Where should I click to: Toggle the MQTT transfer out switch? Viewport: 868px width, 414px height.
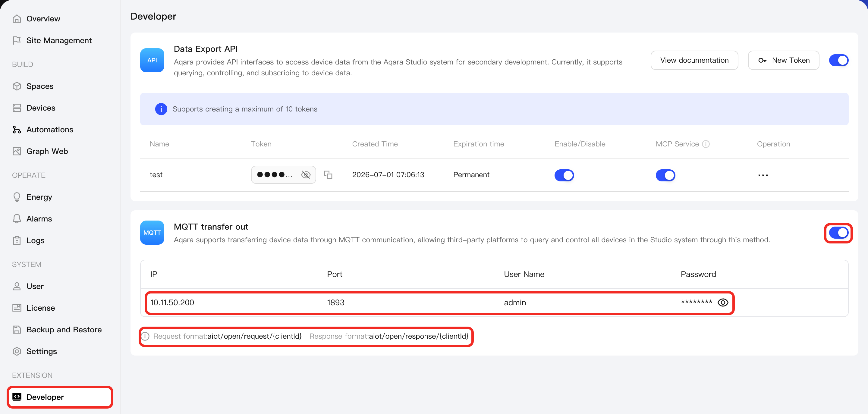click(x=839, y=232)
